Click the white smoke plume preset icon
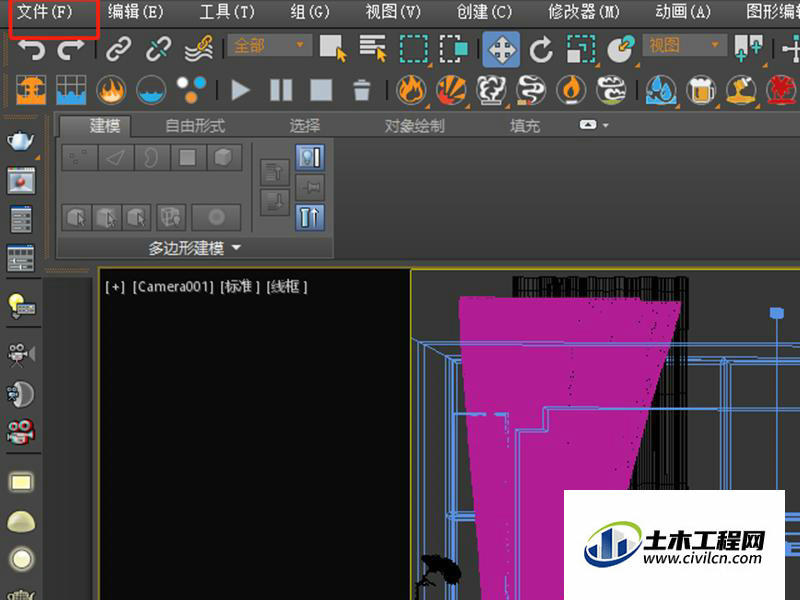Image resolution: width=800 pixels, height=600 pixels. coord(491,90)
